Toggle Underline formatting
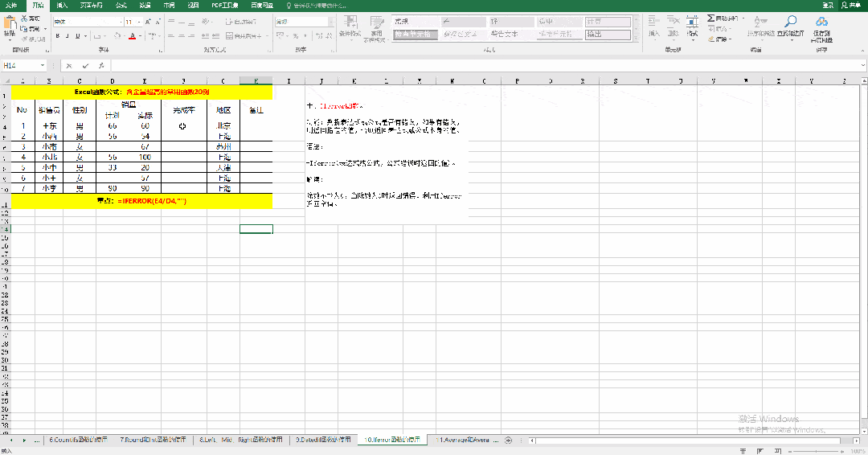The height and width of the screenshot is (455, 868). click(77, 36)
